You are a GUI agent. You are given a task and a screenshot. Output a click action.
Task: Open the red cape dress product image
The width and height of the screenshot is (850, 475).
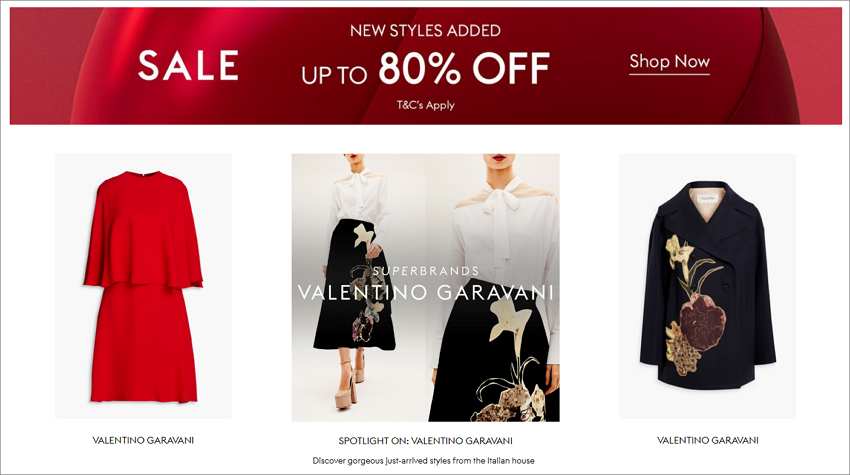pos(143,286)
